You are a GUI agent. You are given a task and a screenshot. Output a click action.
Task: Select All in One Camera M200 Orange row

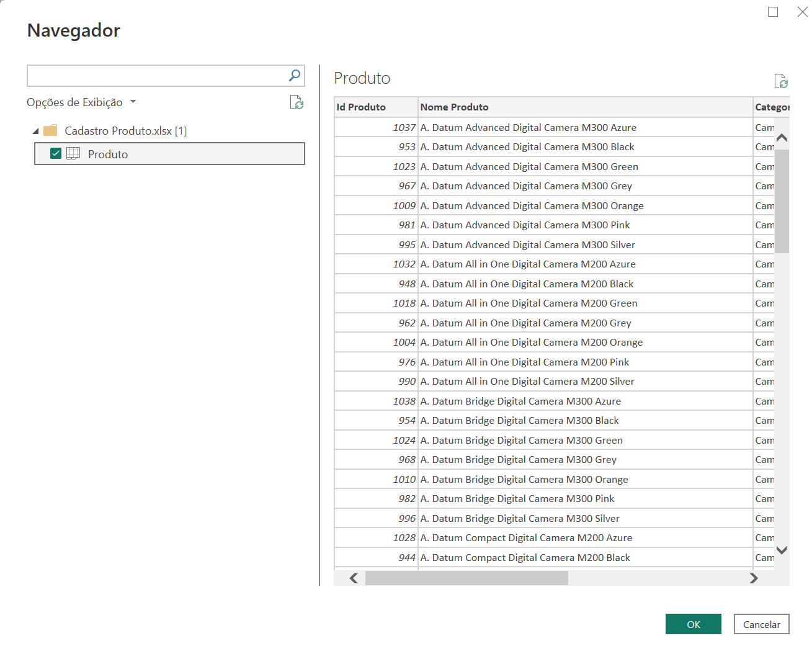click(554, 342)
